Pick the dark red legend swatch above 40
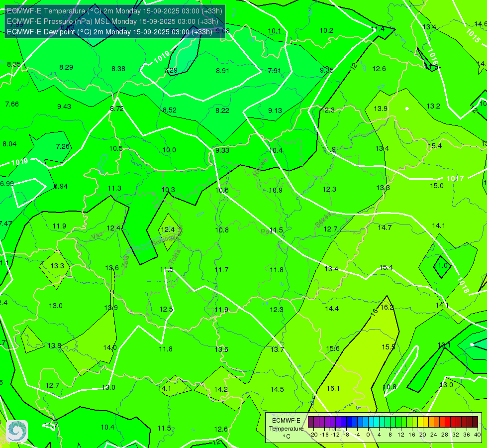The height and width of the screenshot is (448, 487). [x=475, y=422]
